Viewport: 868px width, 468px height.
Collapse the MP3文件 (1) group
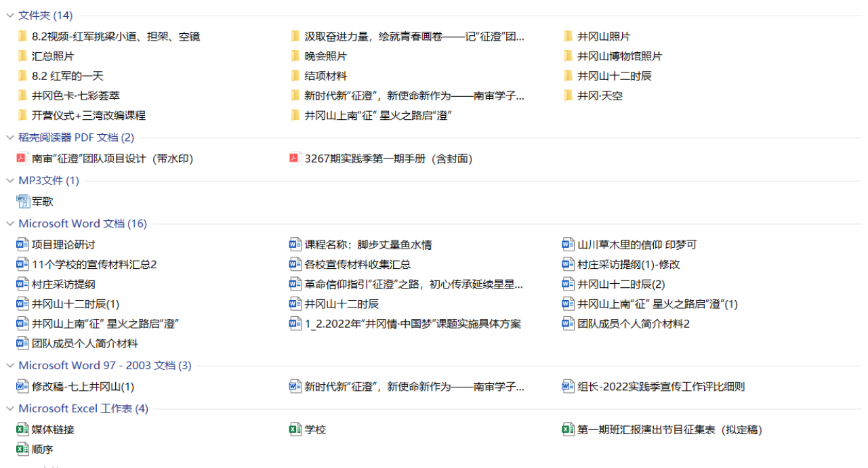pos(10,181)
